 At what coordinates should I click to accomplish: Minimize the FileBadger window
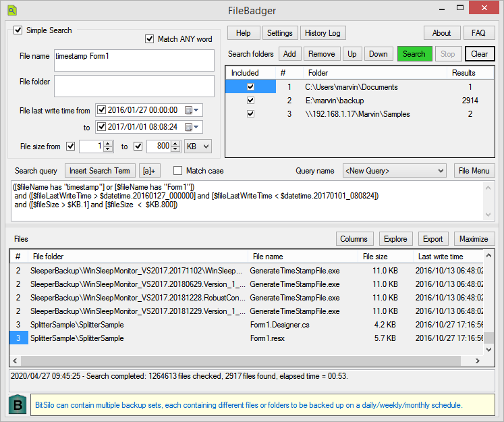point(443,9)
